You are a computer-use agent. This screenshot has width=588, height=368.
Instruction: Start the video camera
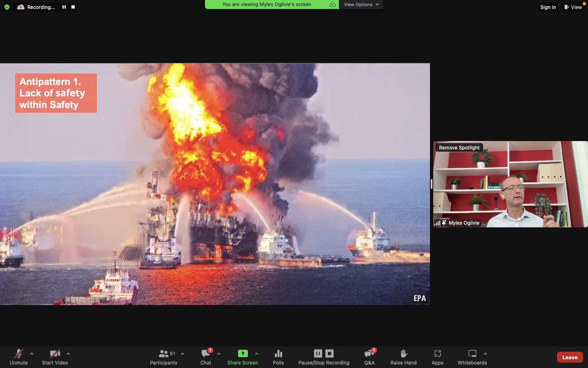55,357
